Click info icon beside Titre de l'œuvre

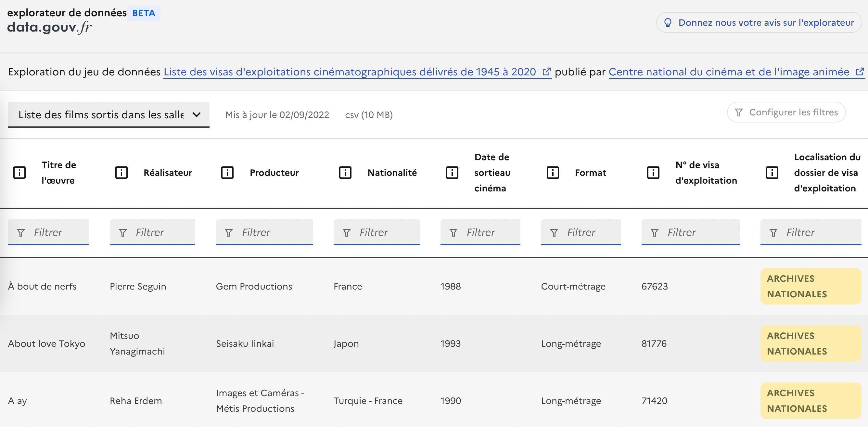pos(19,173)
